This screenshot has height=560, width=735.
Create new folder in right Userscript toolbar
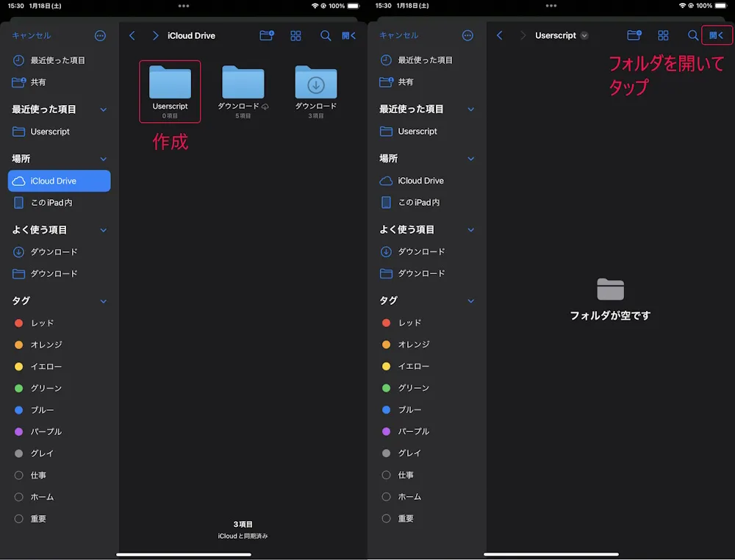click(x=634, y=35)
